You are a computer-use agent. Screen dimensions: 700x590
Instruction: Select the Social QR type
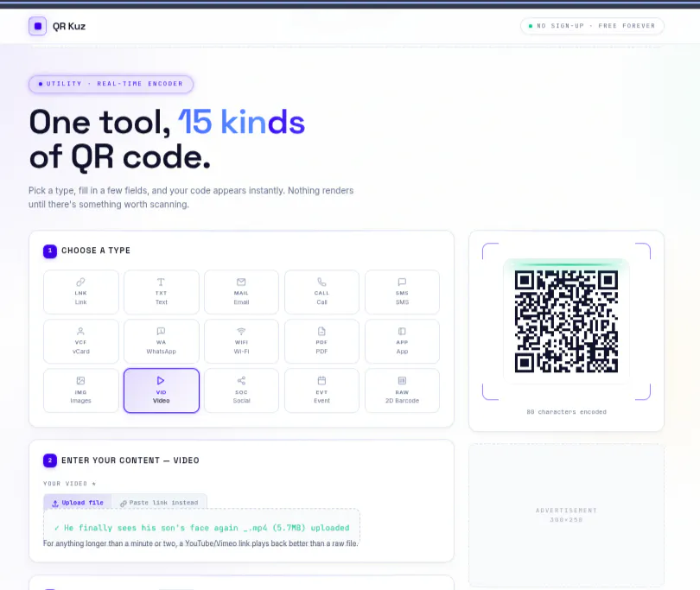[x=241, y=390]
